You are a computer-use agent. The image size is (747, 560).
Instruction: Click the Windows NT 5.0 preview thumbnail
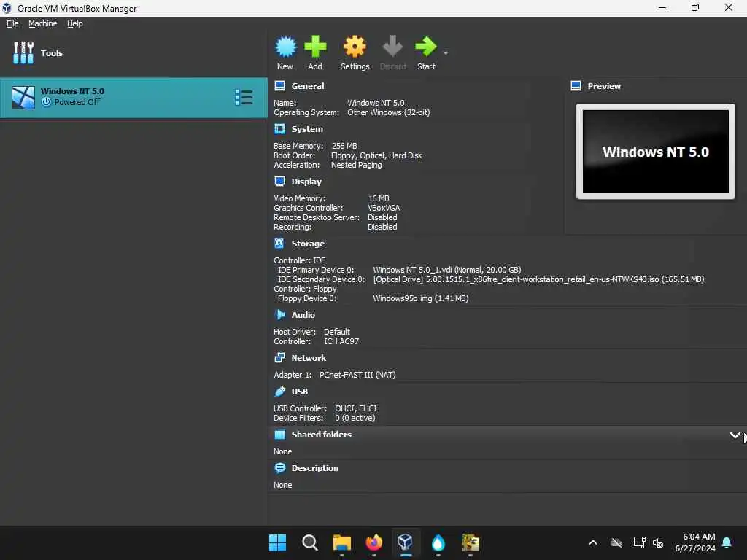pos(656,152)
